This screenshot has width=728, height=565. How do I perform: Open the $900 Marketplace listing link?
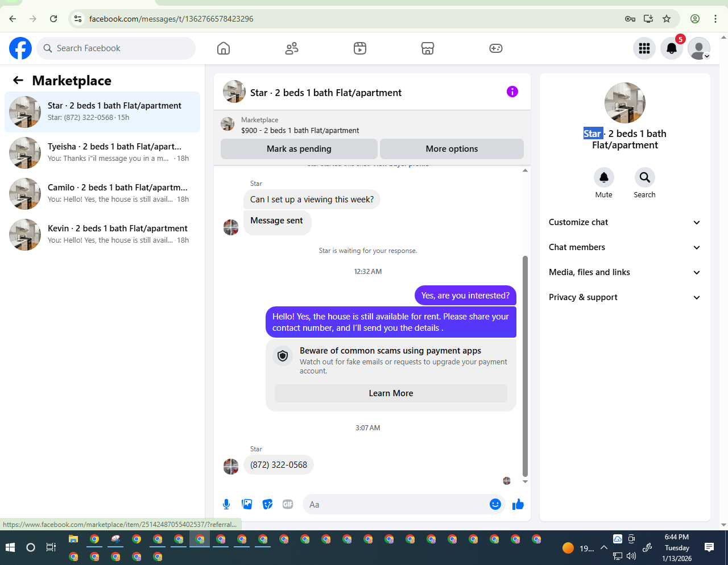(x=300, y=130)
